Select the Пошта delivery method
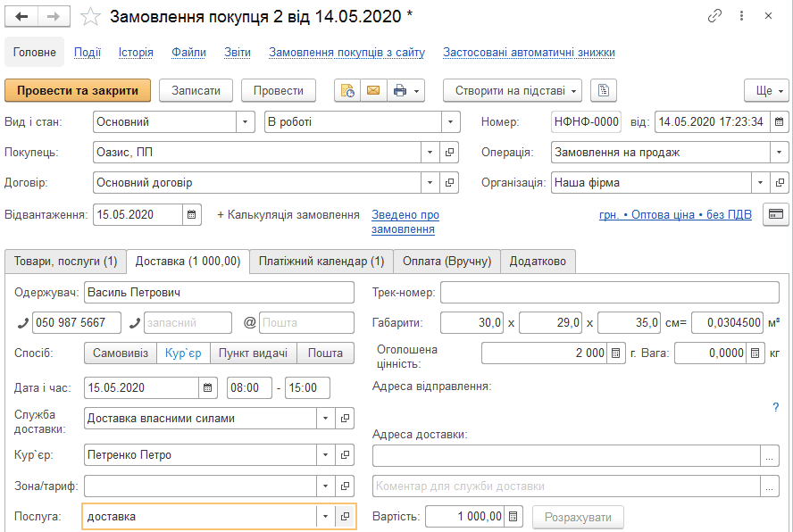Viewport: 793px width, 532px height. [x=325, y=353]
